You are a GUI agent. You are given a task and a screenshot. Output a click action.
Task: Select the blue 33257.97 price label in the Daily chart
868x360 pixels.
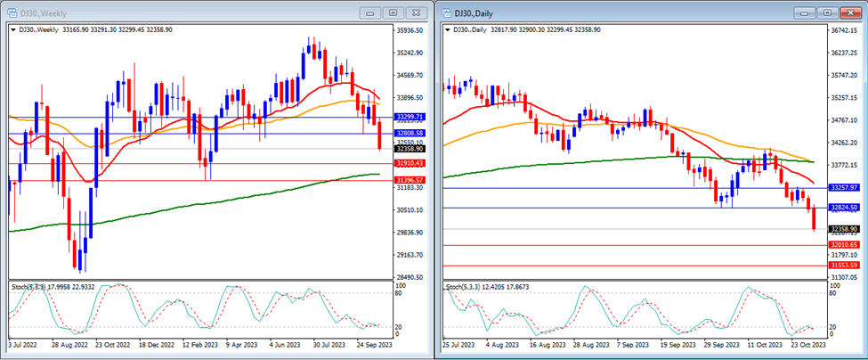[844, 188]
